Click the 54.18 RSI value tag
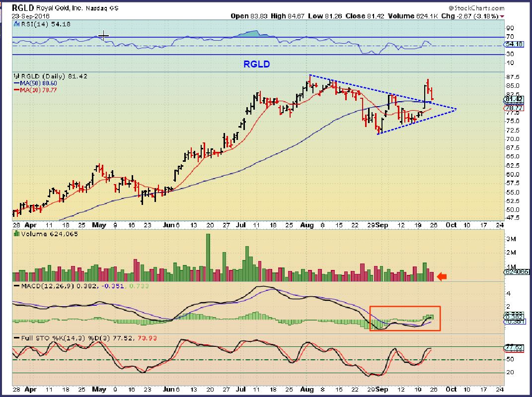This screenshot has height=397, width=532. pyautogui.click(x=514, y=44)
